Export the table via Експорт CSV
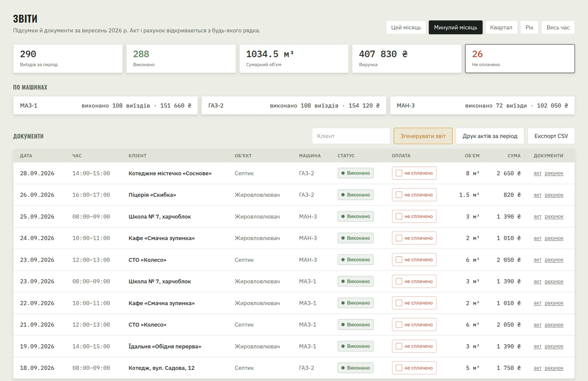 551,136
